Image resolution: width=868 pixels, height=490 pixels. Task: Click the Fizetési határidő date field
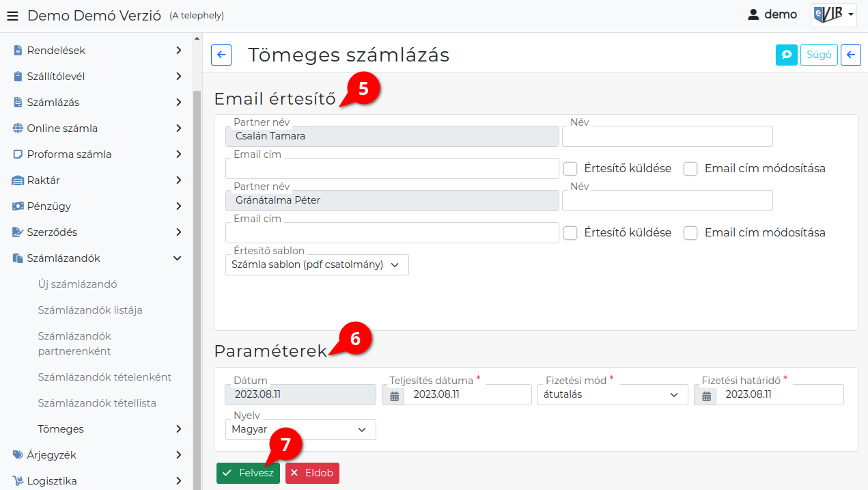779,395
